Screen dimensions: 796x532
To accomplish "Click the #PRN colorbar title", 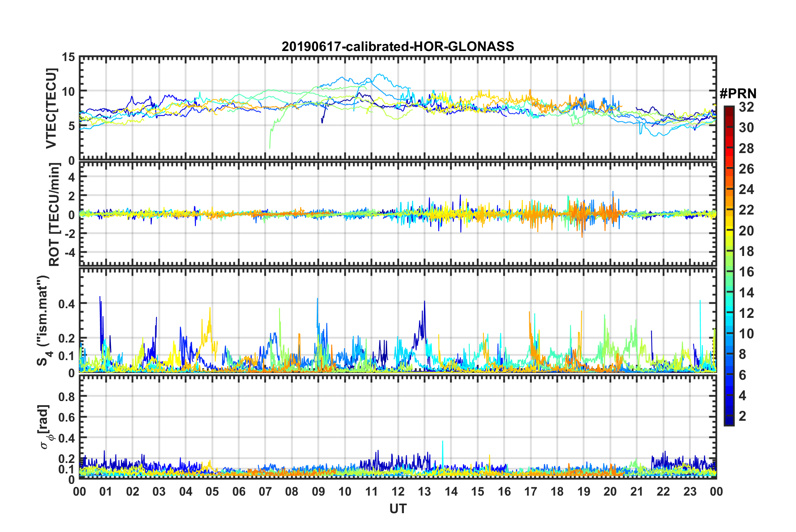I will point(738,93).
